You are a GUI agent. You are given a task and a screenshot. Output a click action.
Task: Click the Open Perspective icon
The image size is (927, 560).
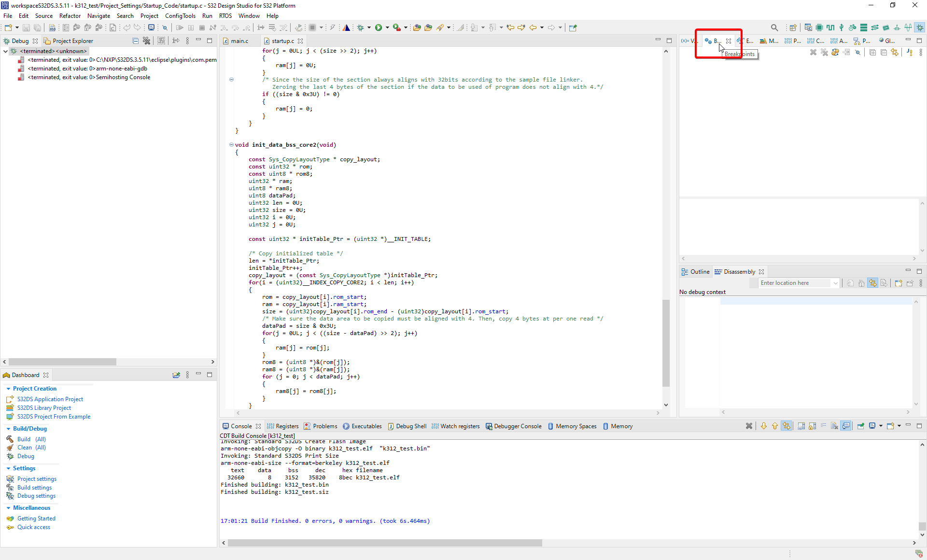tap(793, 28)
